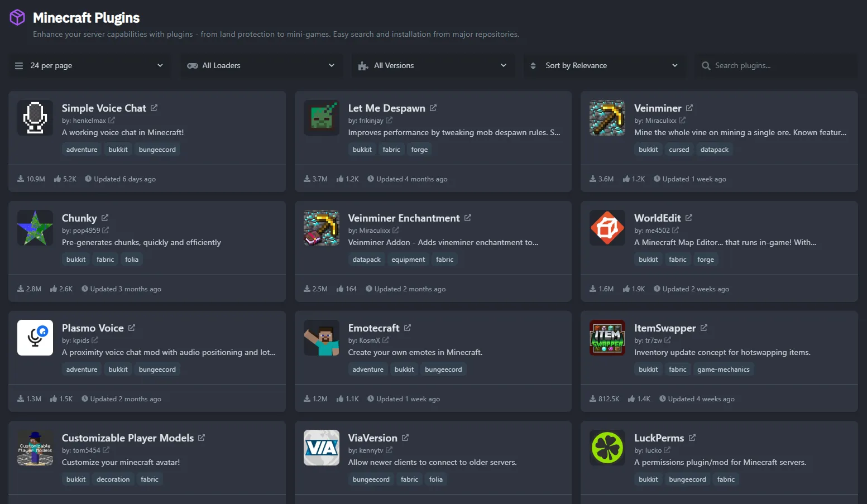
Task: Toggle the game-mechanics tag on ItemSwapper
Action: [724, 369]
